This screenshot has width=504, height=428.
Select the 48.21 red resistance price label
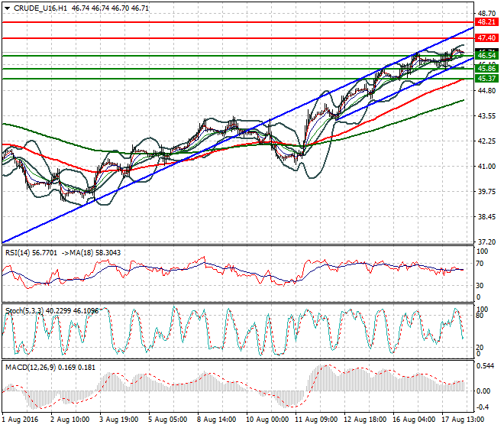click(x=486, y=22)
